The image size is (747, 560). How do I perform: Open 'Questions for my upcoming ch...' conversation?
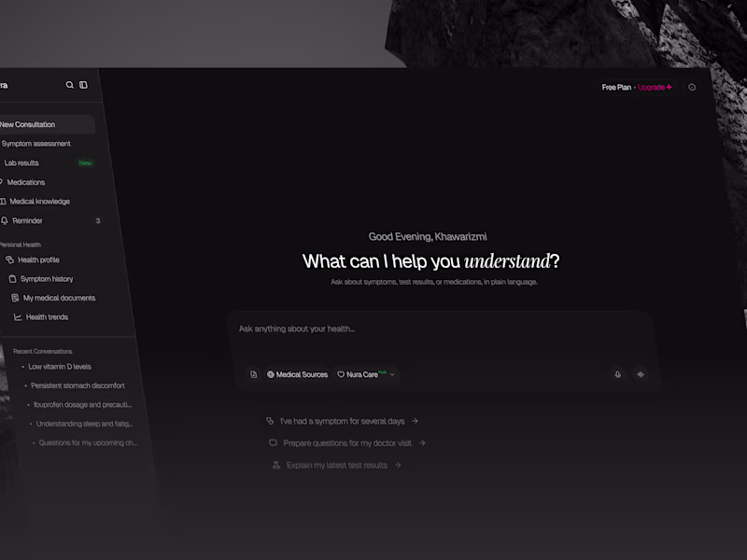88,442
